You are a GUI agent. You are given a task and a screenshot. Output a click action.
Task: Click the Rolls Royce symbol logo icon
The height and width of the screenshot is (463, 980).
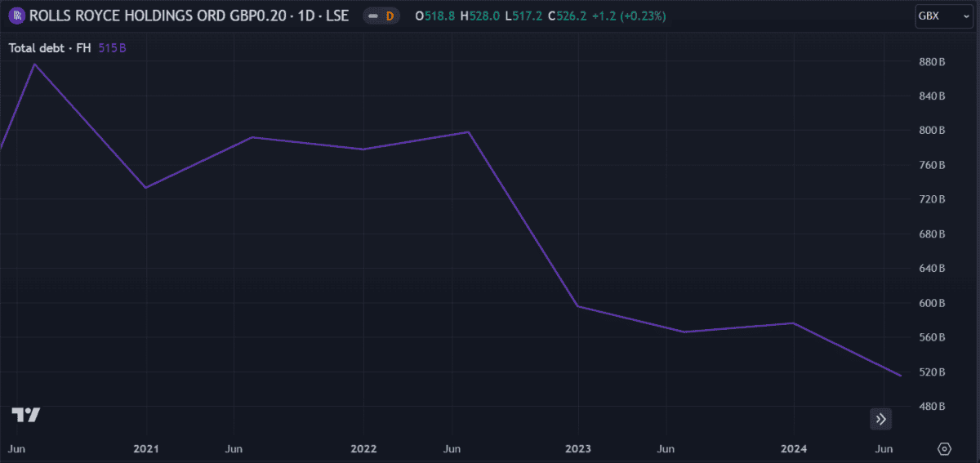[16, 16]
